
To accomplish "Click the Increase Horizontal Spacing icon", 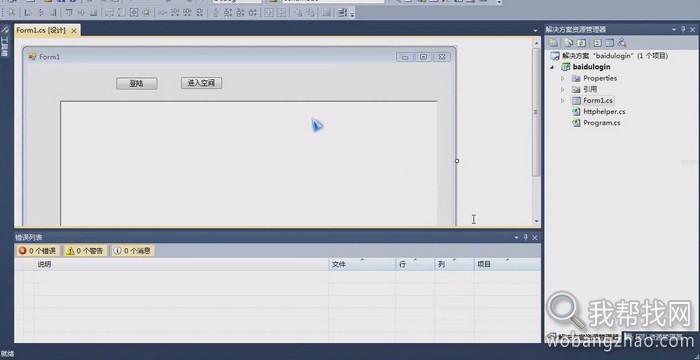I will click(x=175, y=13).
